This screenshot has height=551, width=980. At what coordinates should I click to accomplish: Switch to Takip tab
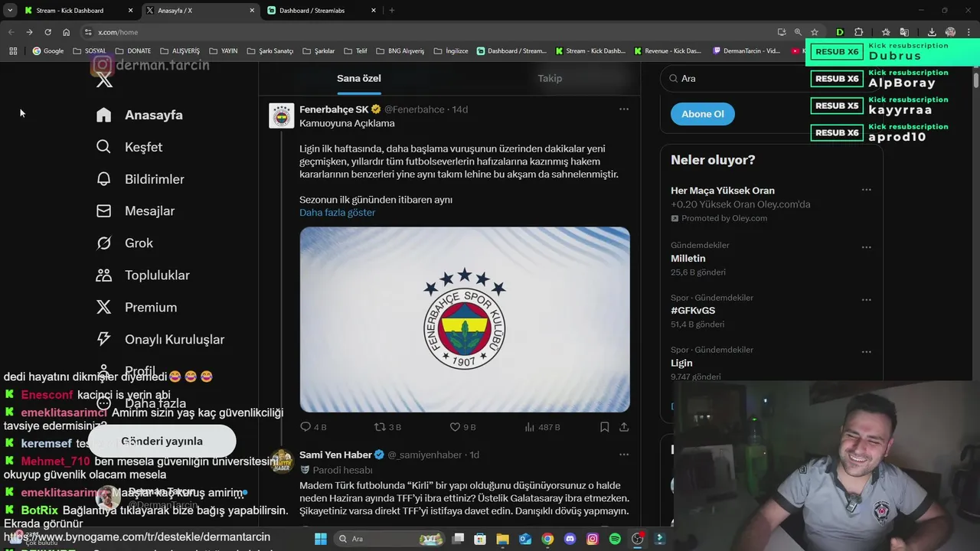(x=550, y=78)
